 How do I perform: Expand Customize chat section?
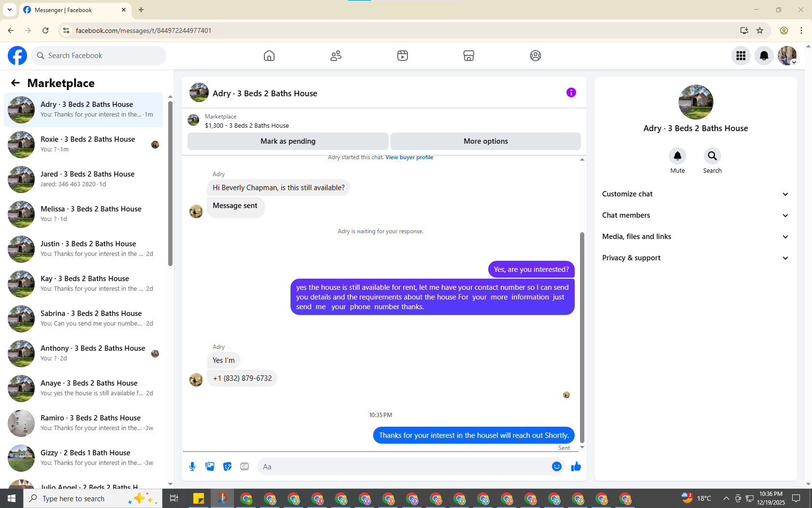(x=696, y=194)
